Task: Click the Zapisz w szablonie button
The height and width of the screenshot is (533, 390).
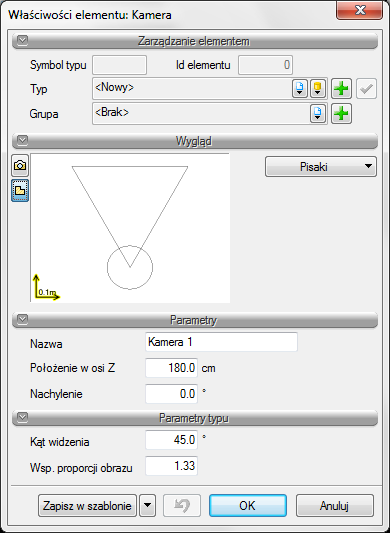Action: coord(87,505)
